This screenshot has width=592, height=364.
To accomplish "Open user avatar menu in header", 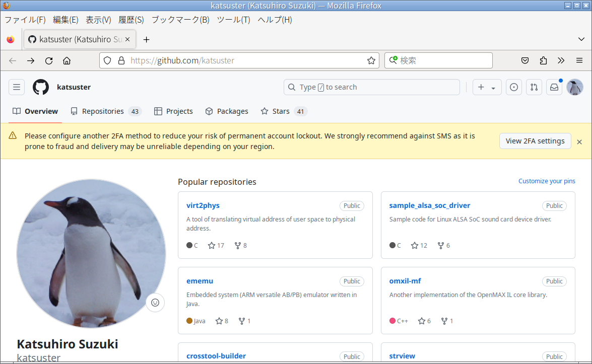I will coord(575,87).
